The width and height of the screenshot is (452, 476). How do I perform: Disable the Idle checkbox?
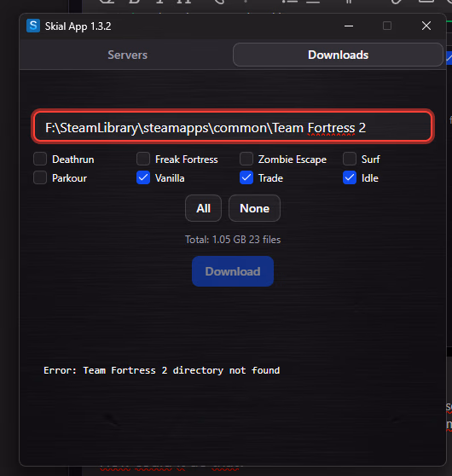coord(350,177)
